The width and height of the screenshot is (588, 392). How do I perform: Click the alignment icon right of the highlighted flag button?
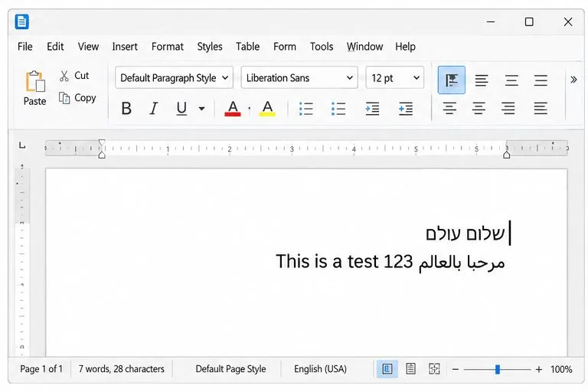point(482,80)
